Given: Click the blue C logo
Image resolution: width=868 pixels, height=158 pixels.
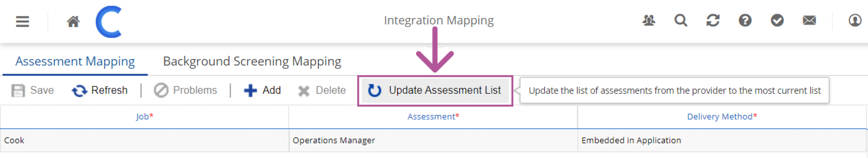Looking at the screenshot, I should tap(109, 21).
